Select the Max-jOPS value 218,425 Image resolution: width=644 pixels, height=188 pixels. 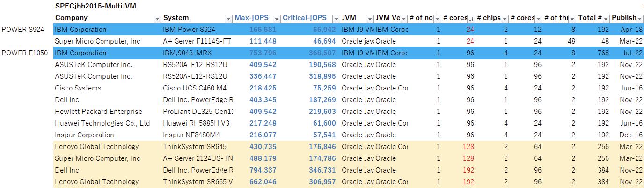pos(263,88)
